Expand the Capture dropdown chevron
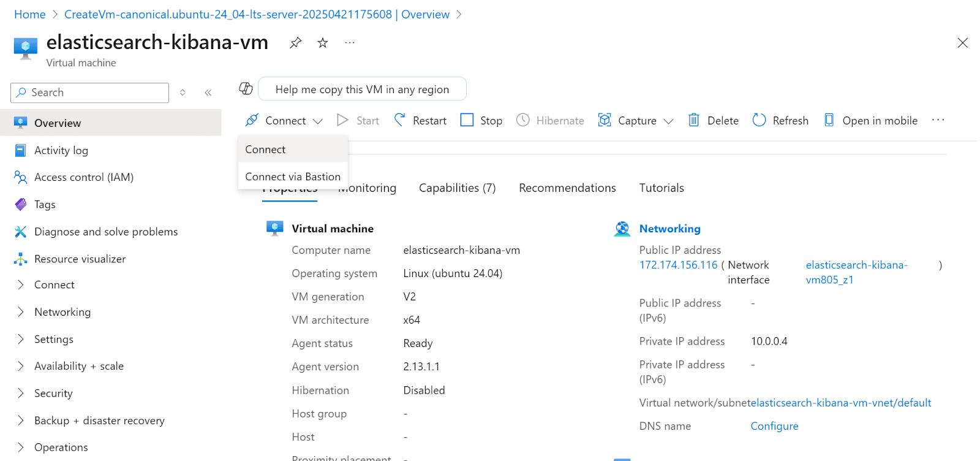This screenshot has width=980, height=461. pyautogui.click(x=668, y=121)
